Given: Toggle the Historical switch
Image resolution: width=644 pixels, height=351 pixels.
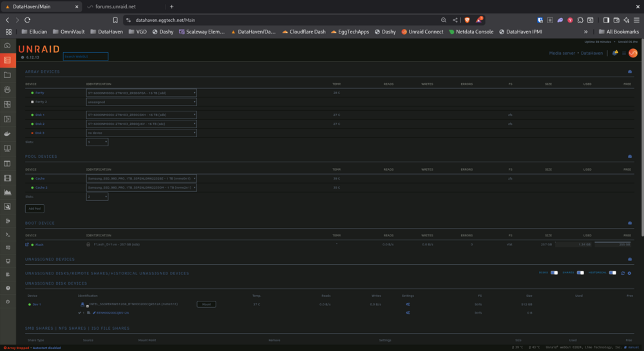Looking at the screenshot, I should [x=612, y=272].
